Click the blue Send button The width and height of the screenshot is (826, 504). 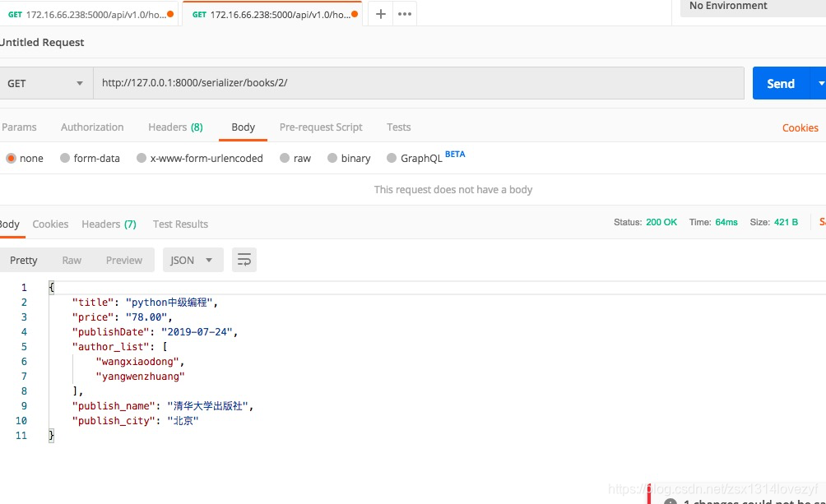click(x=781, y=83)
